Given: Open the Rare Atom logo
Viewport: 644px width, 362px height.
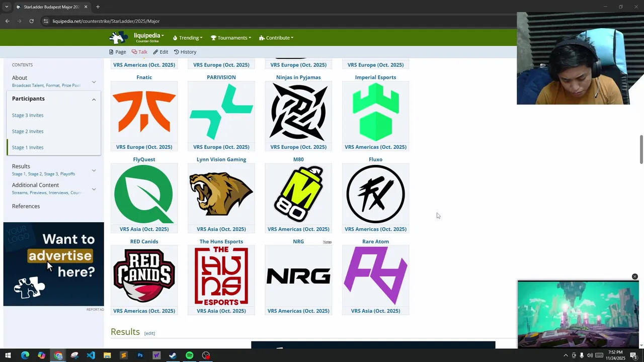Looking at the screenshot, I should coord(375,276).
